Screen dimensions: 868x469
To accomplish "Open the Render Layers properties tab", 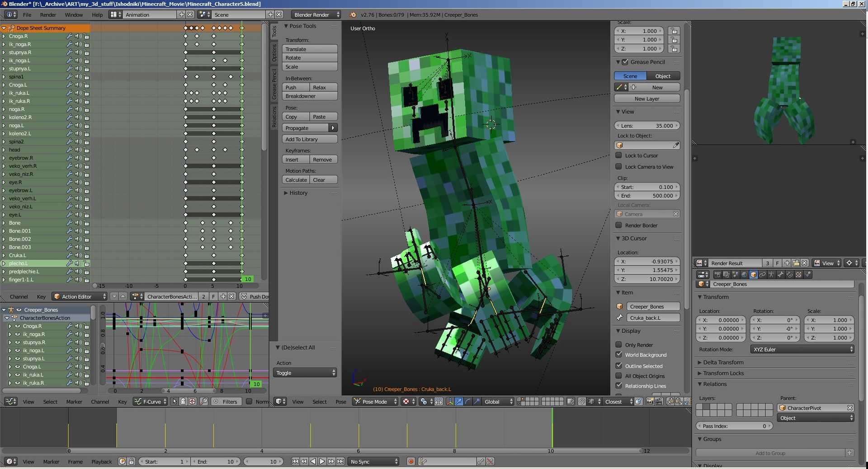I will coord(726,274).
